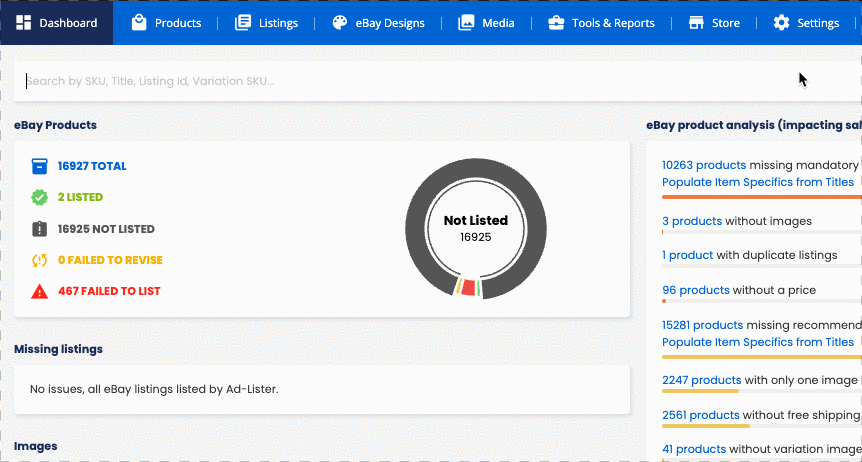Click the Store storefront icon
This screenshot has height=462, width=862.
click(697, 23)
